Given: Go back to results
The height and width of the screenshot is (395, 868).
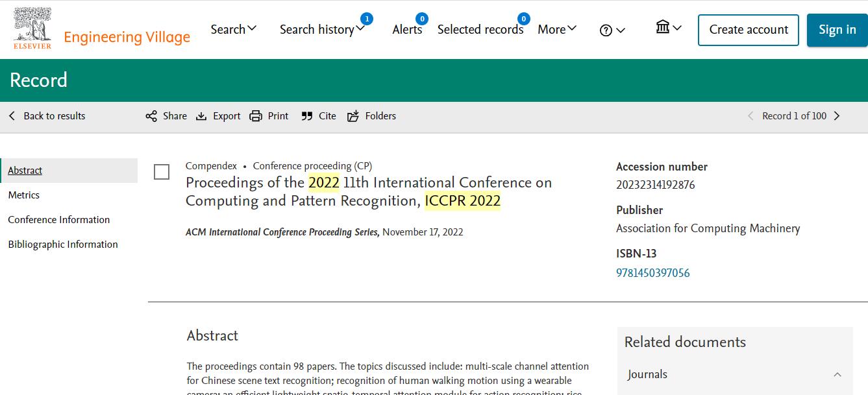Looking at the screenshot, I should point(47,116).
